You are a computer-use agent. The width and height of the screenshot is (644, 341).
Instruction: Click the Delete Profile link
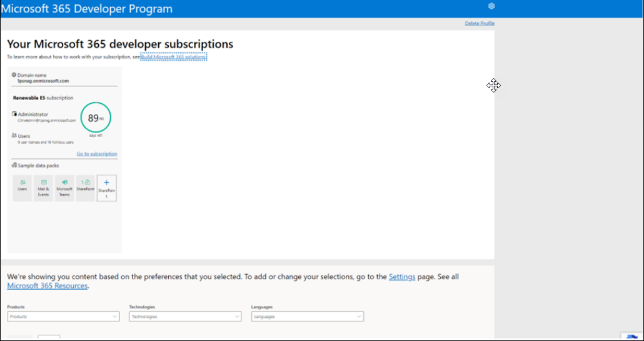click(x=480, y=23)
